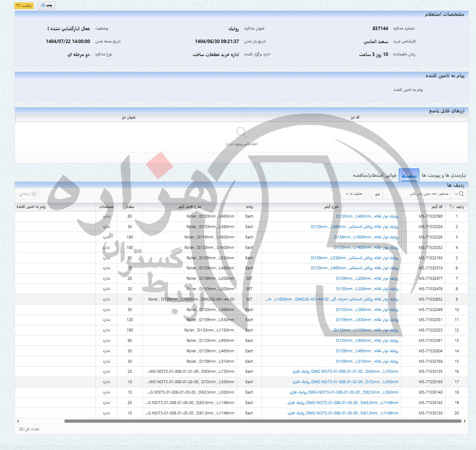Click the back arrow icon in بازگشت button
This screenshot has height=450, width=476.
coord(19,5)
